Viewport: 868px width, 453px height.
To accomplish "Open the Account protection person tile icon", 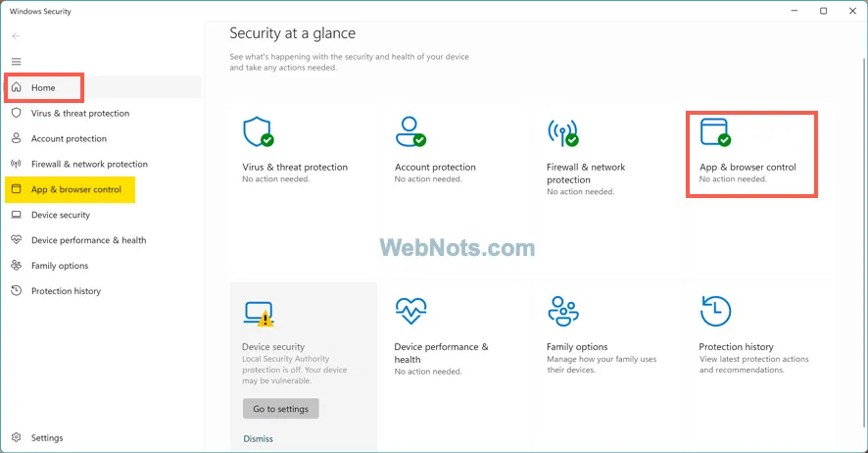I will click(410, 131).
